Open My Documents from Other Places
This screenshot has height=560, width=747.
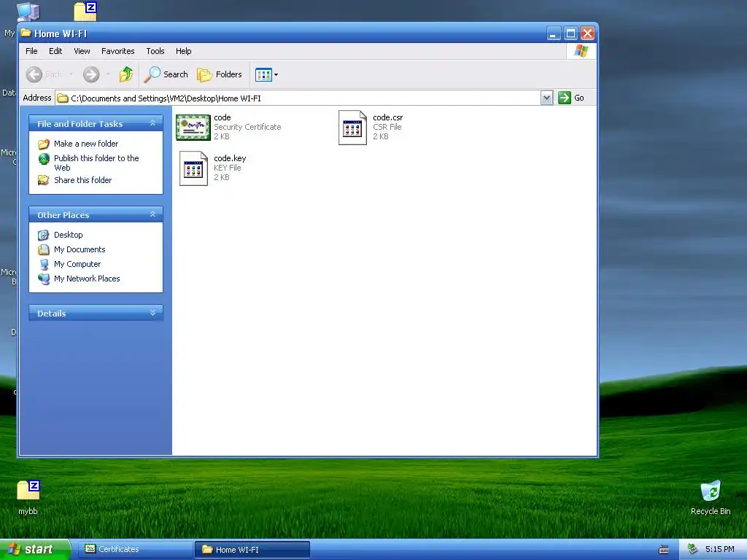tap(80, 249)
